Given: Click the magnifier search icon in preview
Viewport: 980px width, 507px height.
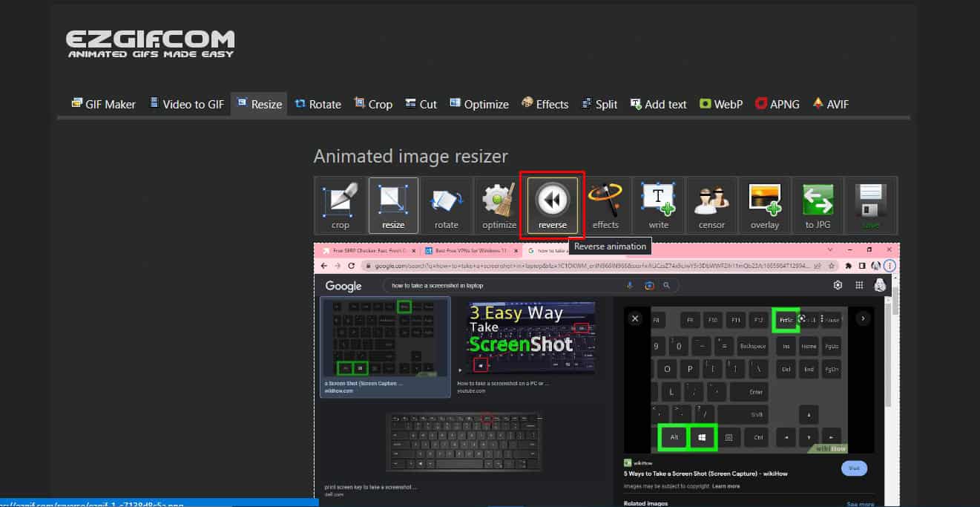Looking at the screenshot, I should tap(667, 285).
